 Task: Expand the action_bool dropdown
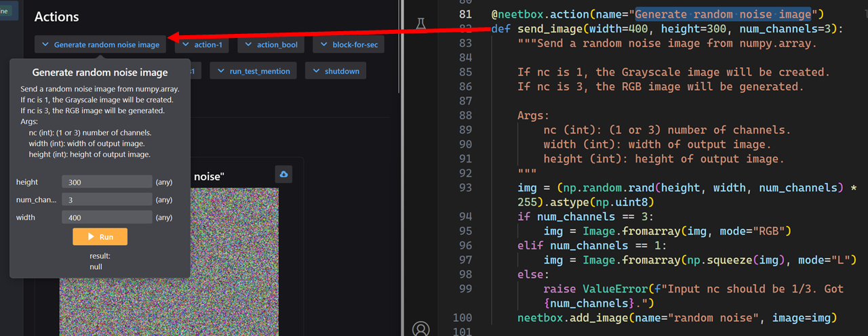271,45
